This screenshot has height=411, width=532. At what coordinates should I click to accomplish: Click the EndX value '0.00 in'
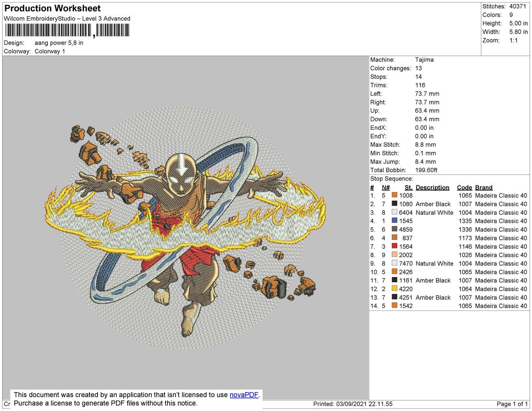[424, 128]
